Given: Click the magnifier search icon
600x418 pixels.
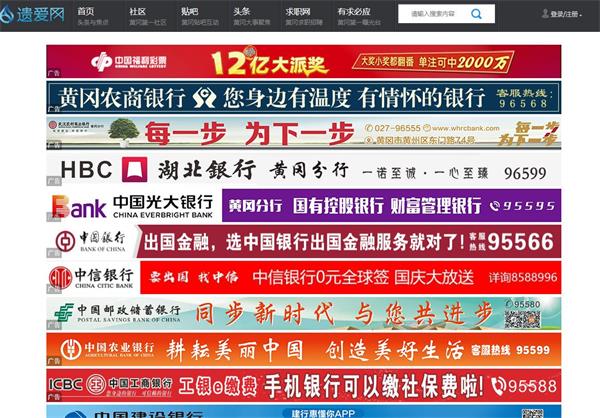Looking at the screenshot, I should click(x=476, y=14).
